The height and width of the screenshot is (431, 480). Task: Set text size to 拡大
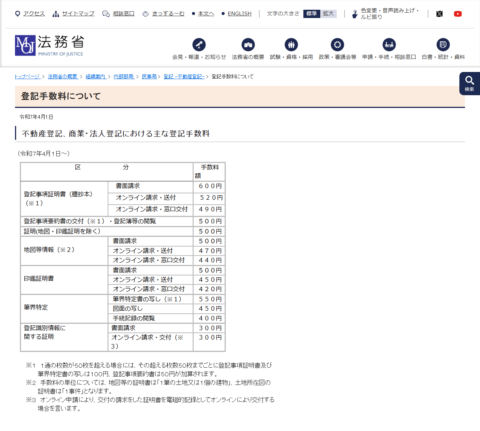(328, 14)
